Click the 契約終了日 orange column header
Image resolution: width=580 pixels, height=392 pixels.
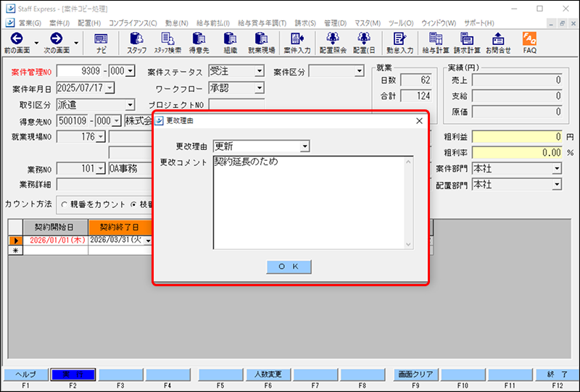[x=120, y=227]
